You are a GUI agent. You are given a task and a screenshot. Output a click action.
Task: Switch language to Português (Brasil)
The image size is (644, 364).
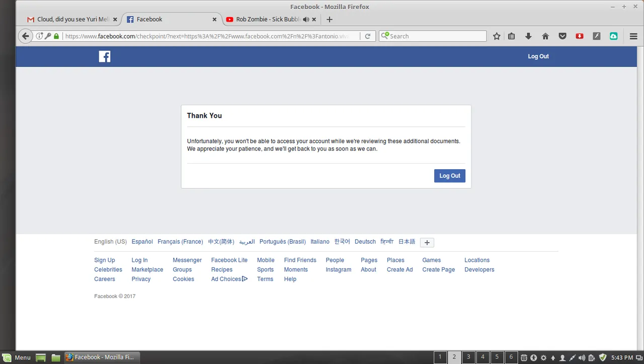(x=283, y=242)
